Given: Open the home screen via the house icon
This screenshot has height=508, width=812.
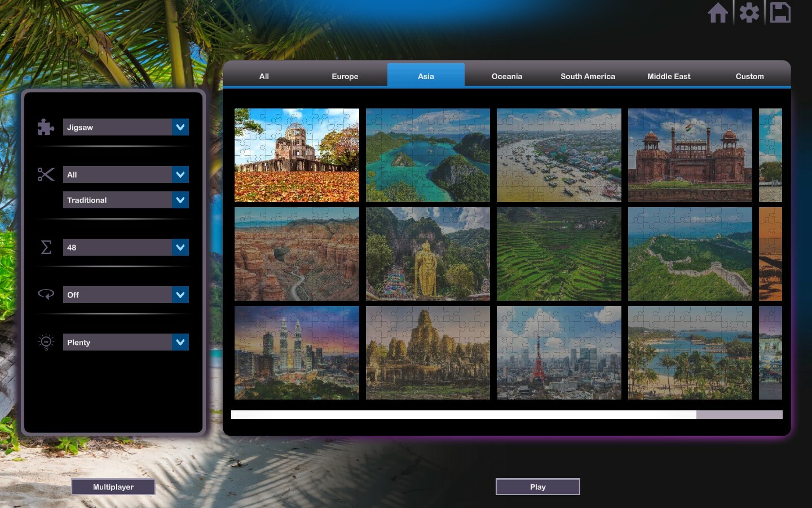Looking at the screenshot, I should tap(718, 12).
